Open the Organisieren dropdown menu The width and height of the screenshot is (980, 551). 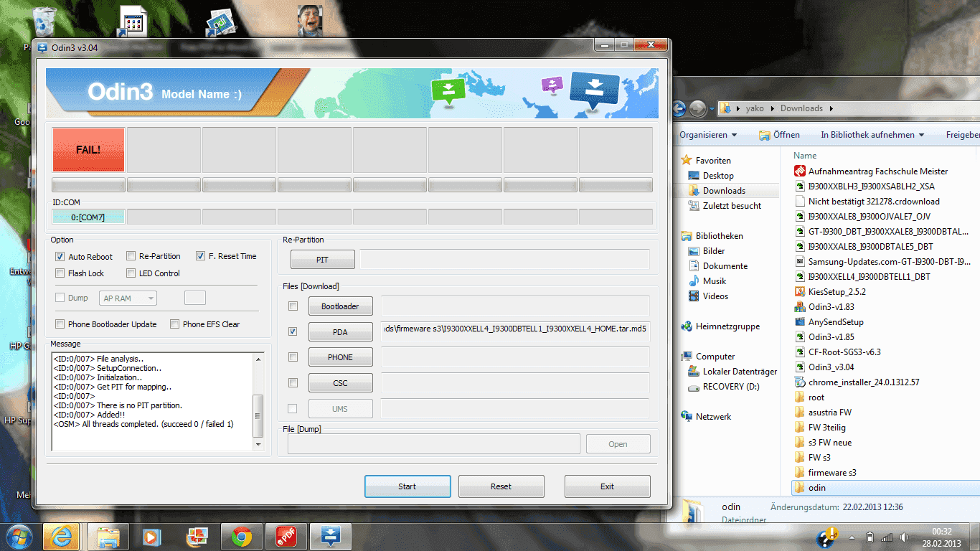(708, 135)
